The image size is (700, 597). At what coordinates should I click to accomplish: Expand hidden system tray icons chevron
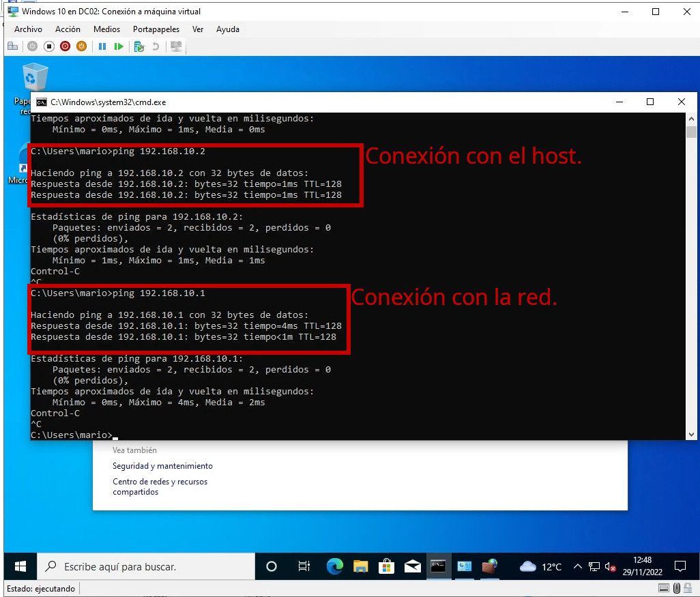pyautogui.click(x=577, y=567)
